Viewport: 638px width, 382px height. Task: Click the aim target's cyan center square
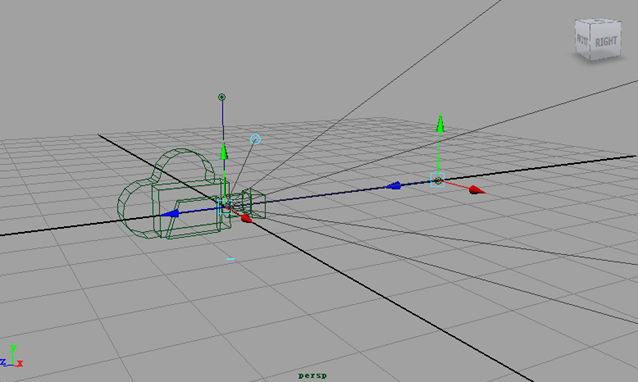click(x=437, y=180)
